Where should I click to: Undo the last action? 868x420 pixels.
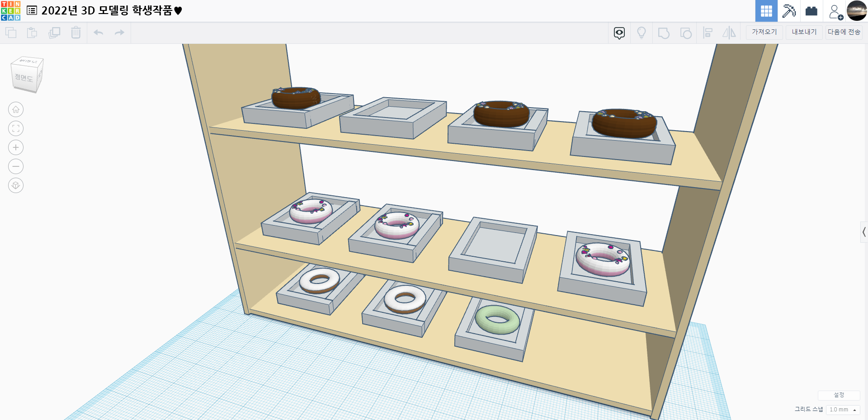(x=99, y=33)
